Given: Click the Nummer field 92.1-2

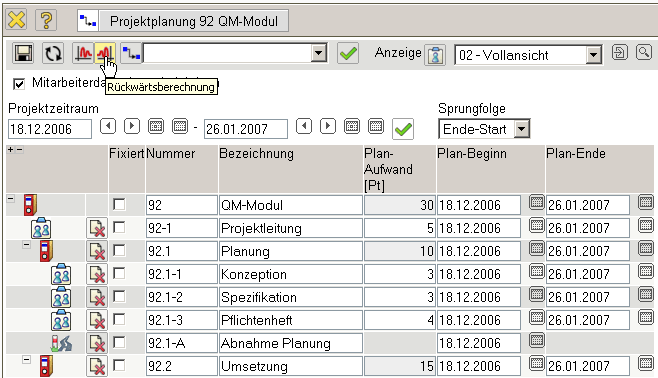Looking at the screenshot, I should click(182, 297).
